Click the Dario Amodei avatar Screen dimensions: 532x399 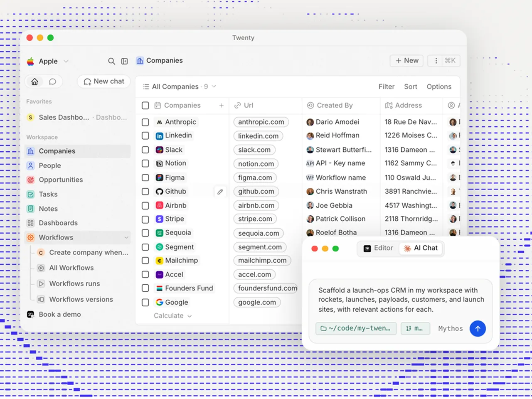[310, 122]
